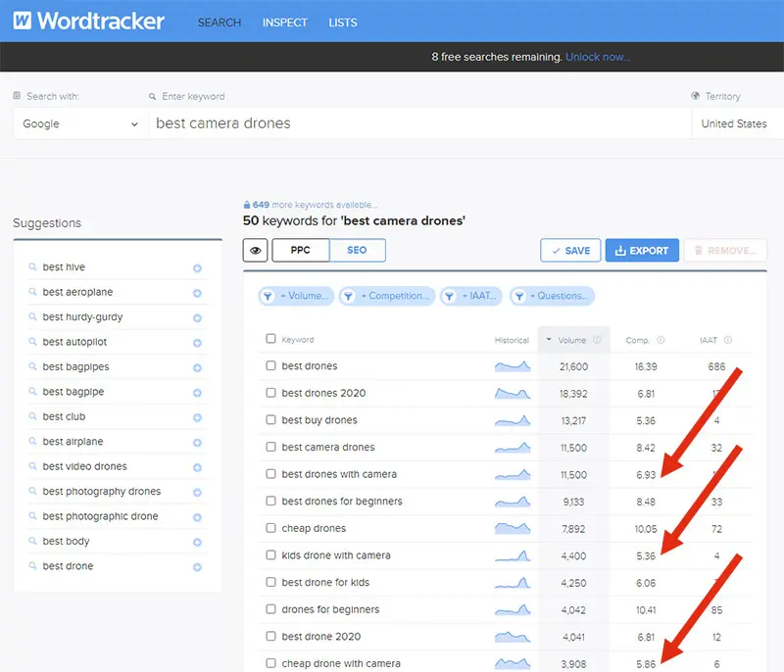Toggle the eye visibility button

(x=256, y=251)
